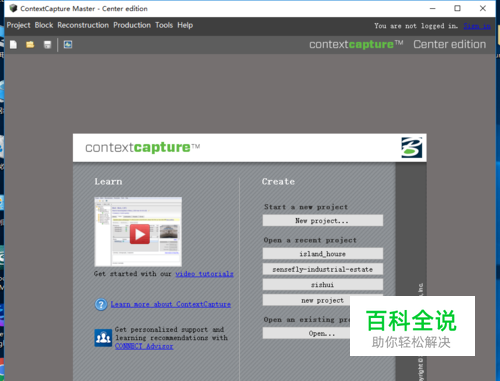500x381 pixels.
Task: Minimize the ContextCapture Master window
Action: [433, 8]
